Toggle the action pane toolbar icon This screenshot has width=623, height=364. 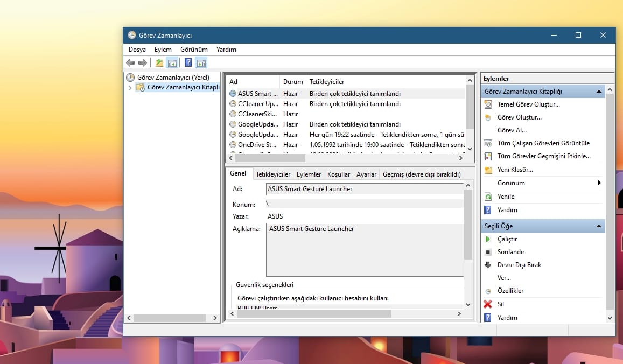click(x=201, y=63)
